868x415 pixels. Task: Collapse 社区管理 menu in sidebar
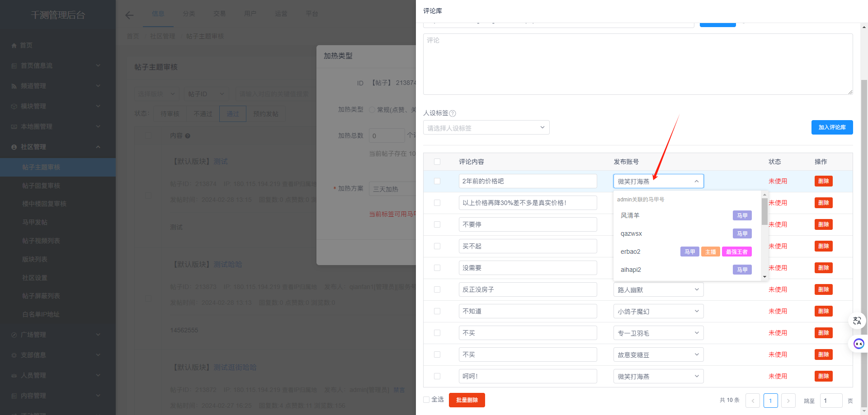pyautogui.click(x=58, y=147)
